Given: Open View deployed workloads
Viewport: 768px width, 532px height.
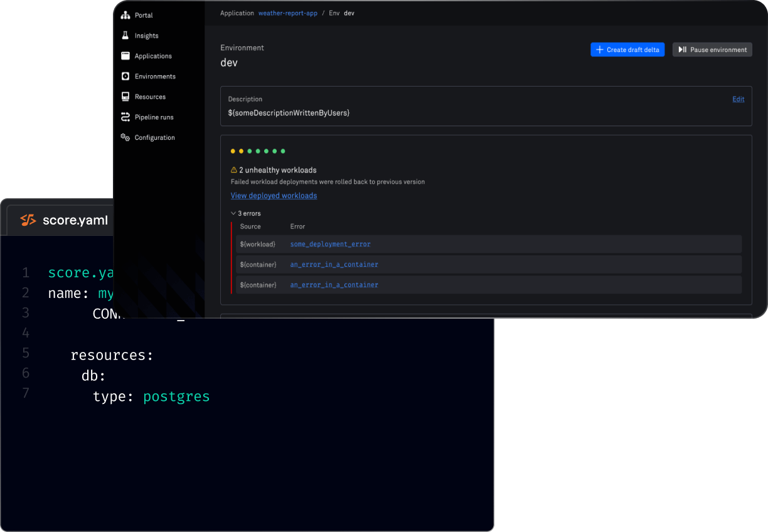Looking at the screenshot, I should click(274, 195).
